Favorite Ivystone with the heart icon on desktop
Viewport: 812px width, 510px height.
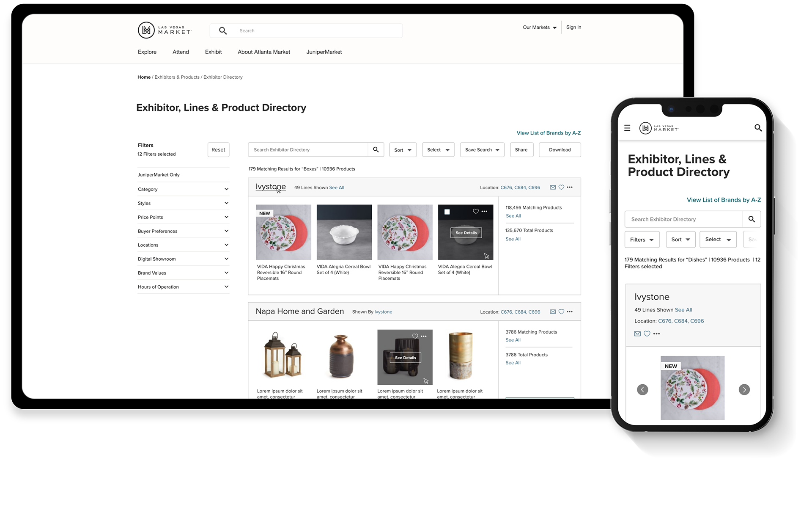click(x=561, y=187)
